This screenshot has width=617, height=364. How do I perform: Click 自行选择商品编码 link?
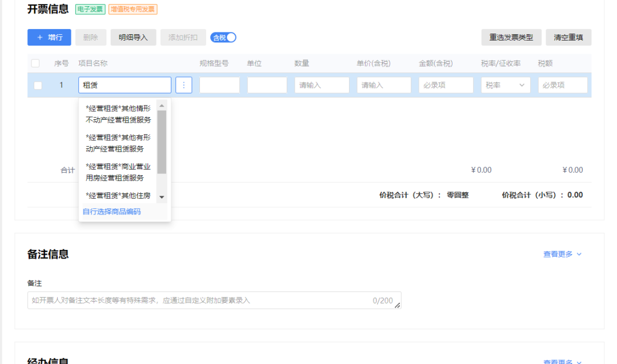pos(112,212)
